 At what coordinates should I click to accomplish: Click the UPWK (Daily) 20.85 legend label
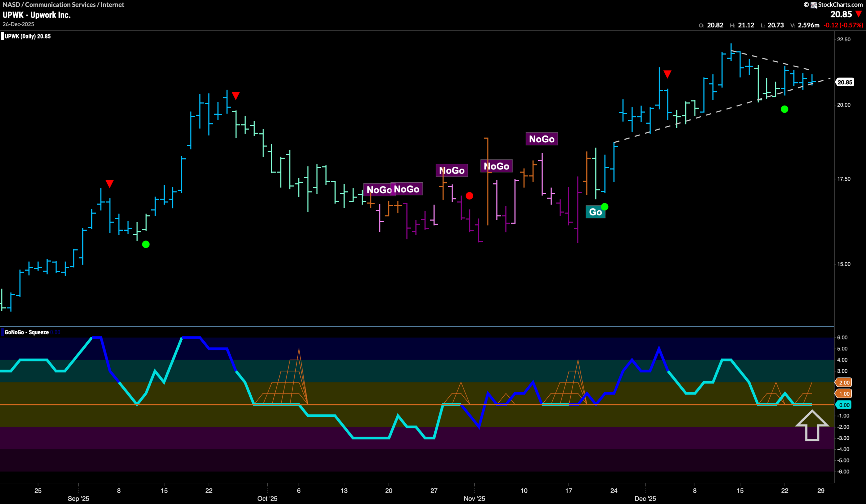coord(27,36)
